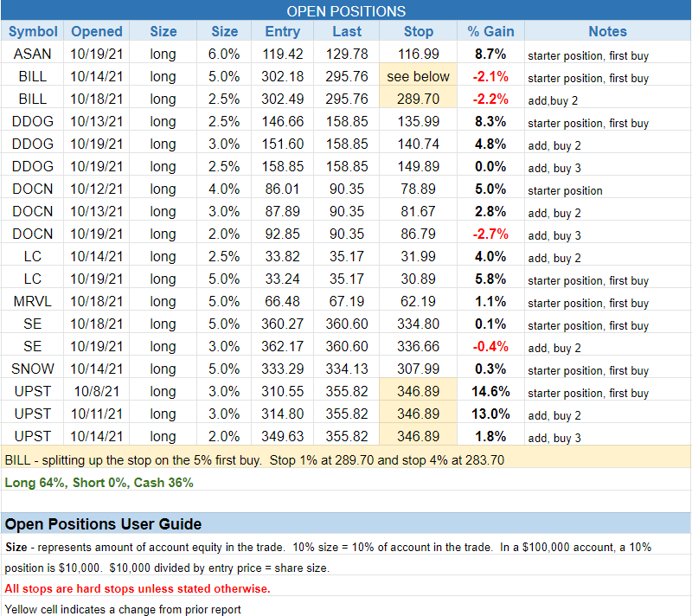
Task: Click DDOG stop 140.74
Action: (x=419, y=144)
